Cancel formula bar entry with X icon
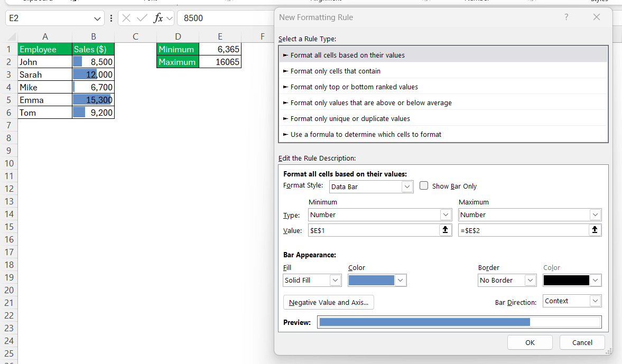The width and height of the screenshot is (622, 364). point(126,18)
